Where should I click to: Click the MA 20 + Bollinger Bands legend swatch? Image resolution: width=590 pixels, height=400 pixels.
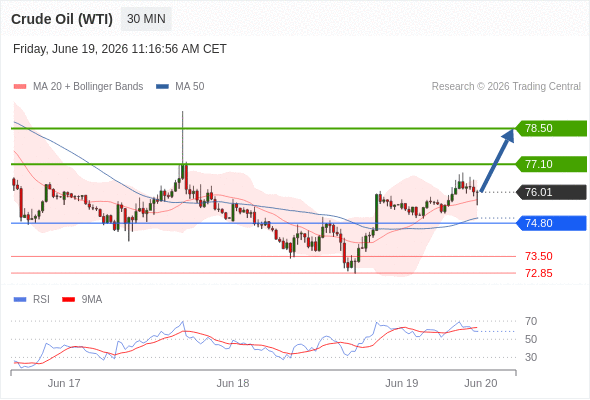(20, 87)
